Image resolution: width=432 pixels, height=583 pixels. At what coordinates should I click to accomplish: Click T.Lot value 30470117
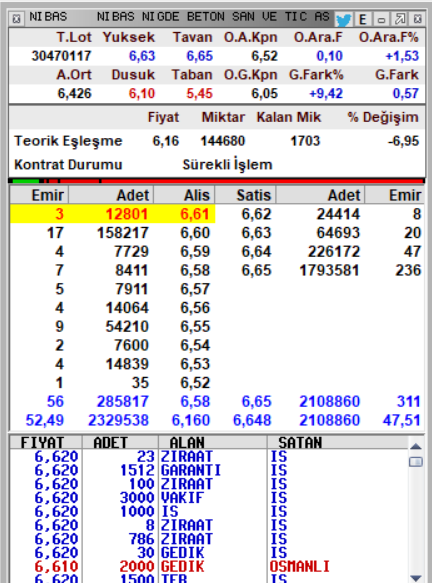(x=61, y=56)
